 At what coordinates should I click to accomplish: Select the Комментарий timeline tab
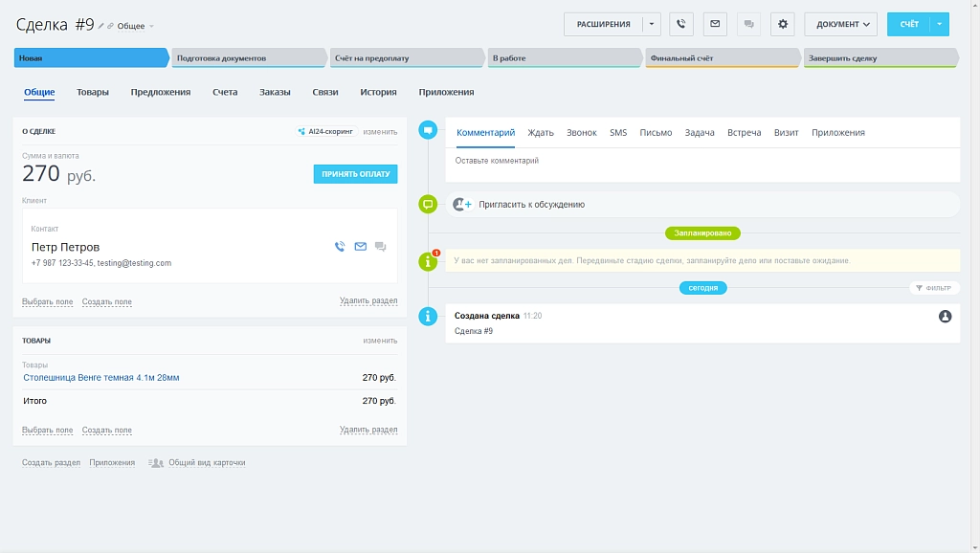pyautogui.click(x=485, y=132)
